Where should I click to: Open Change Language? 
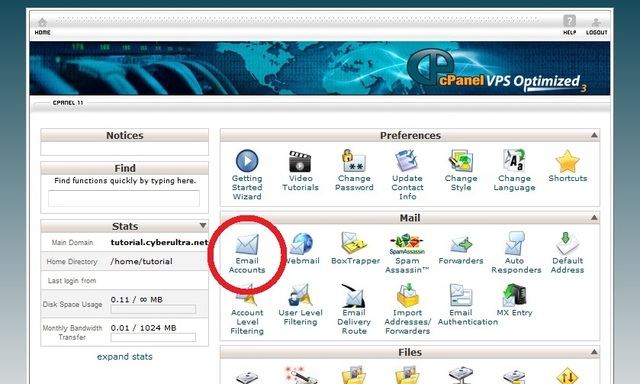[514, 171]
